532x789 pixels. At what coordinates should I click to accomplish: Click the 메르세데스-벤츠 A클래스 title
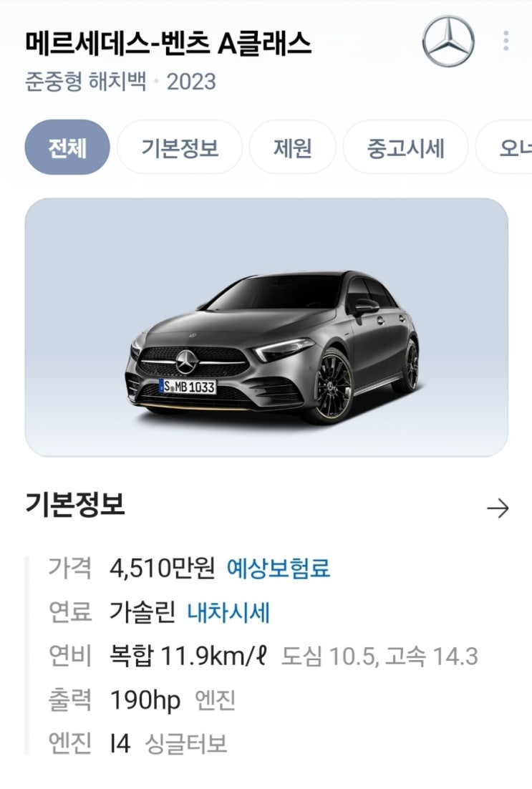coord(168,44)
